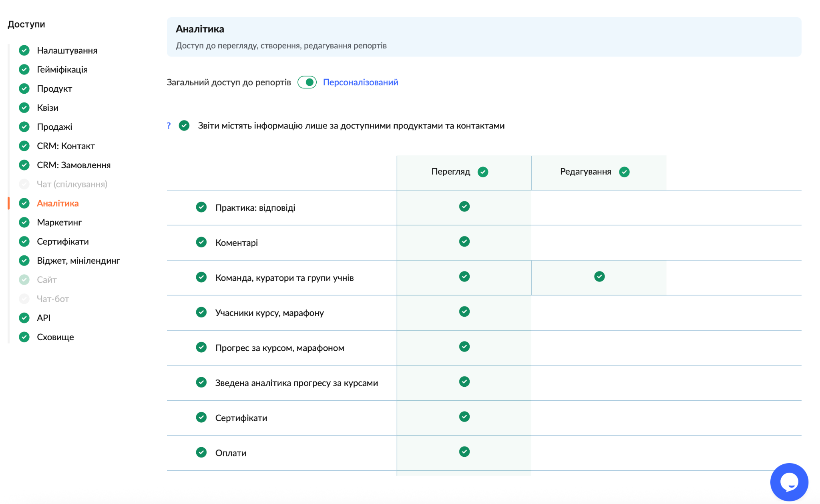Uncheck editing for Команда, куратори та групи учнів
Image resolution: width=820 pixels, height=504 pixels.
tap(599, 277)
